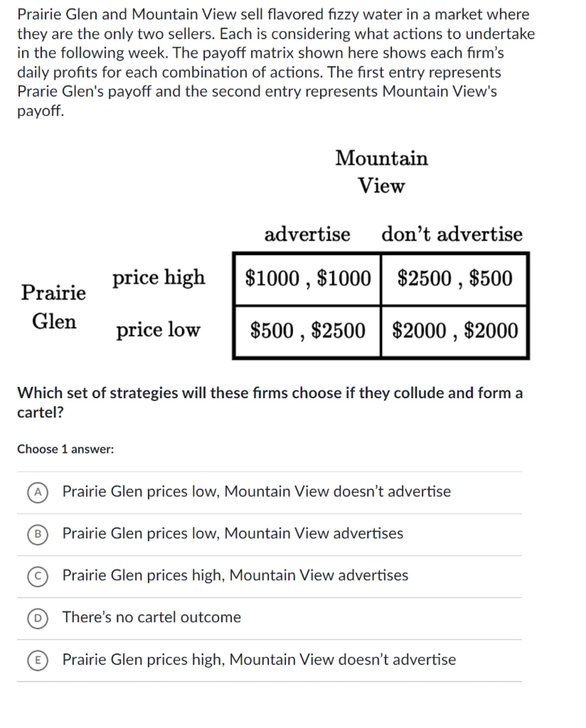This screenshot has width=586, height=728.
Task: Click the "advertise" column header
Action: pos(307,234)
